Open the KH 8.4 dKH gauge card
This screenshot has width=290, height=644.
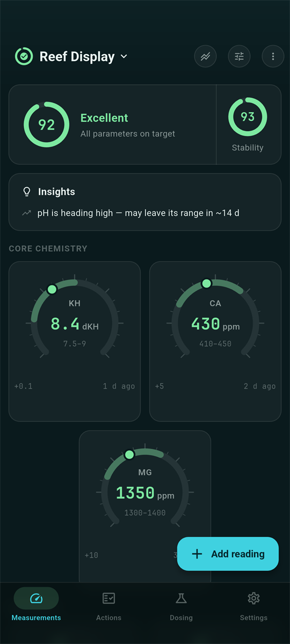(75, 341)
